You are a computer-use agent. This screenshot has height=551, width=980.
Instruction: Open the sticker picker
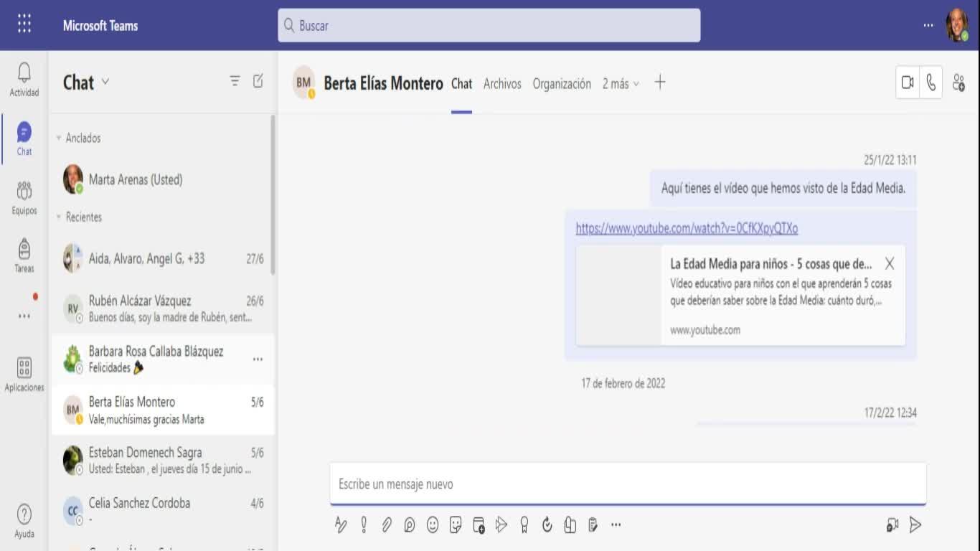click(x=456, y=525)
